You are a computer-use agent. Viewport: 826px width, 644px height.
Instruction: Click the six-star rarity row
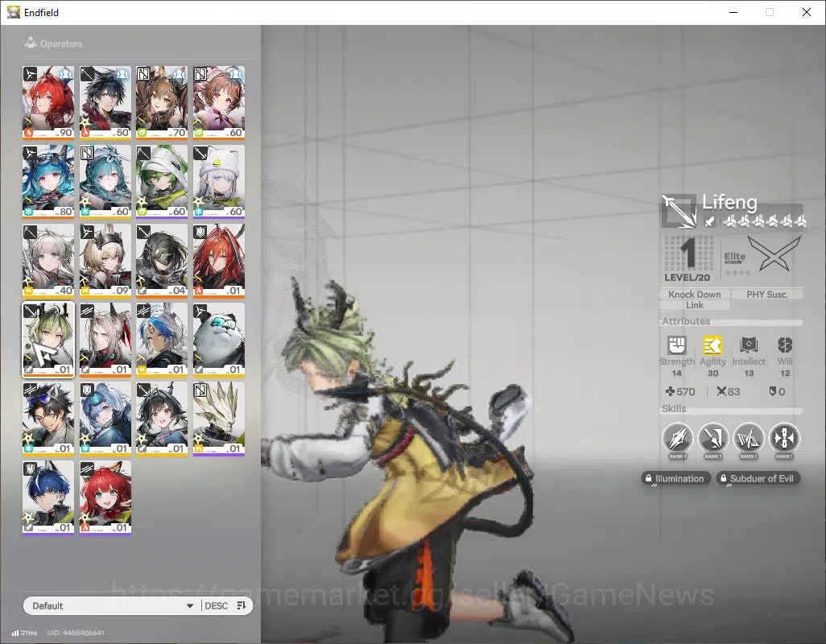click(764, 221)
